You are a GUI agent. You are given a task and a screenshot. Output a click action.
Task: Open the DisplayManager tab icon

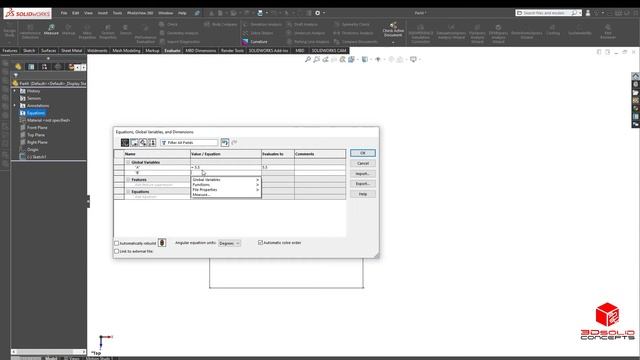pos(71,67)
